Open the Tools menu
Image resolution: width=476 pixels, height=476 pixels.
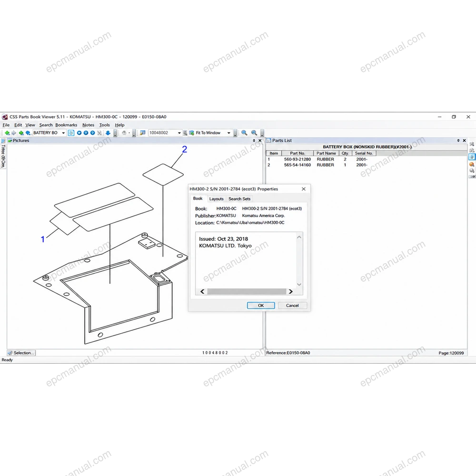pyautogui.click(x=104, y=125)
